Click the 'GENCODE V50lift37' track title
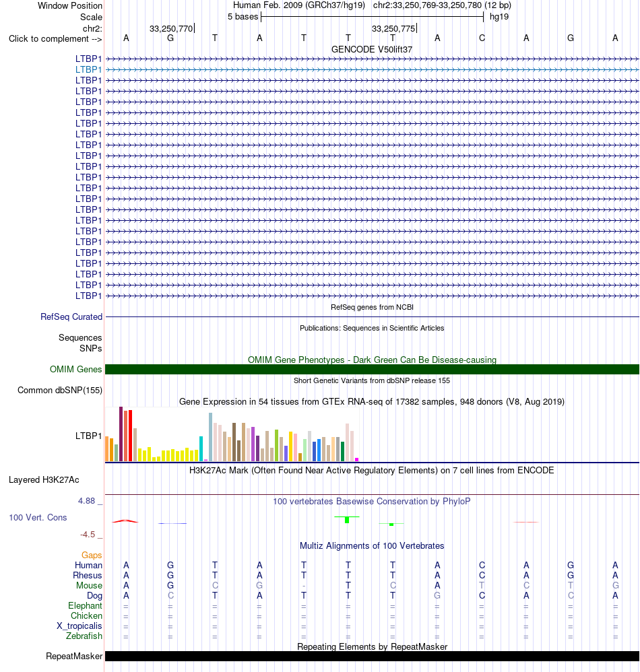This screenshot has height=672, width=640. [x=372, y=49]
